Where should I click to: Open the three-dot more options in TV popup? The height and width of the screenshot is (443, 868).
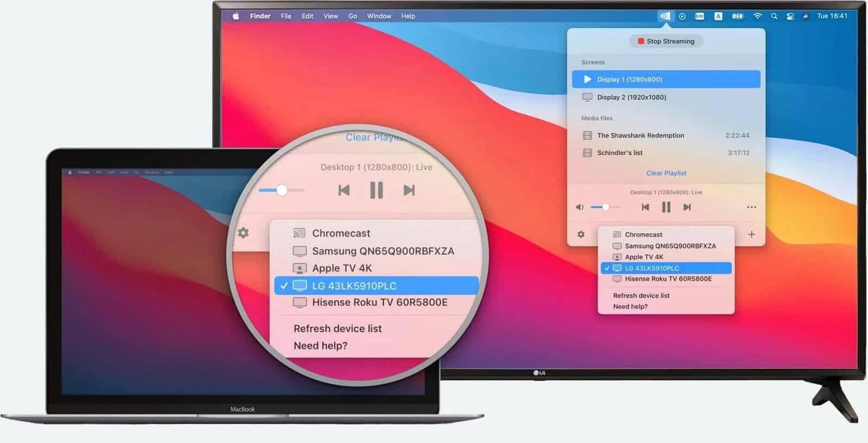click(751, 207)
